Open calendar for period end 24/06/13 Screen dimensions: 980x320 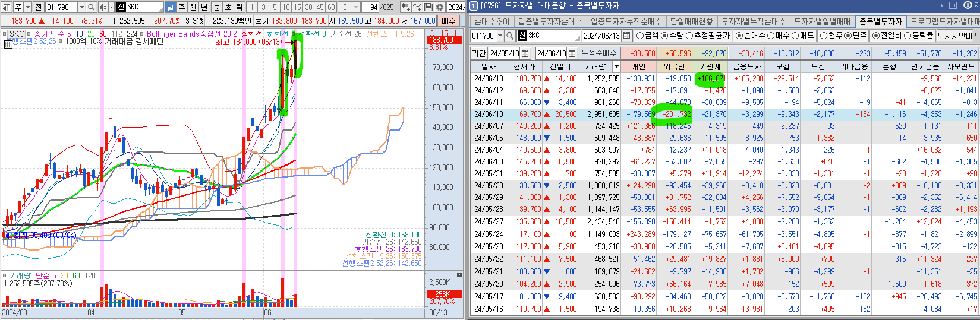(x=572, y=53)
